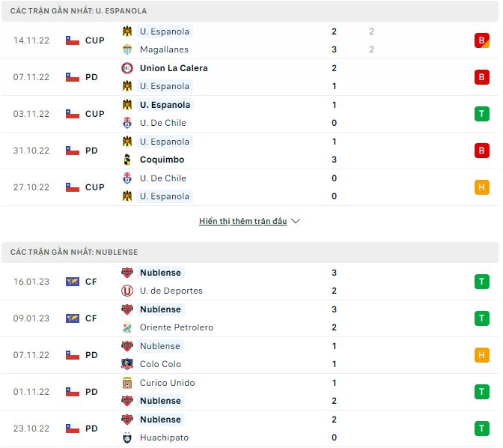Click red 'B' result badge for 14.11.22

[481, 40]
